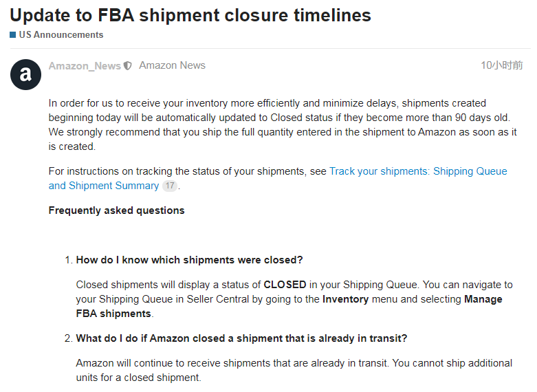This screenshot has height=392, width=537.
Task: Click the Amazon_News round avatar icon
Action: 25,75
